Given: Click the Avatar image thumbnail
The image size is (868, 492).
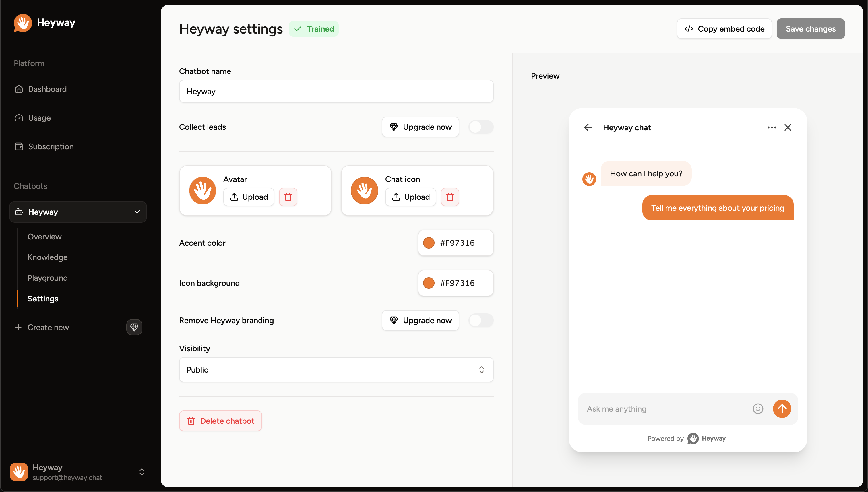Looking at the screenshot, I should click(202, 191).
